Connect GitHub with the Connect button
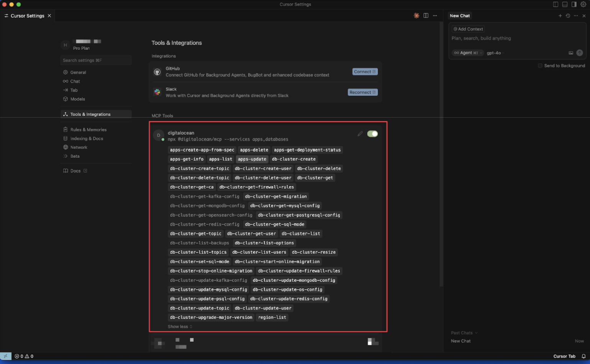The height and width of the screenshot is (364, 590). tap(364, 72)
